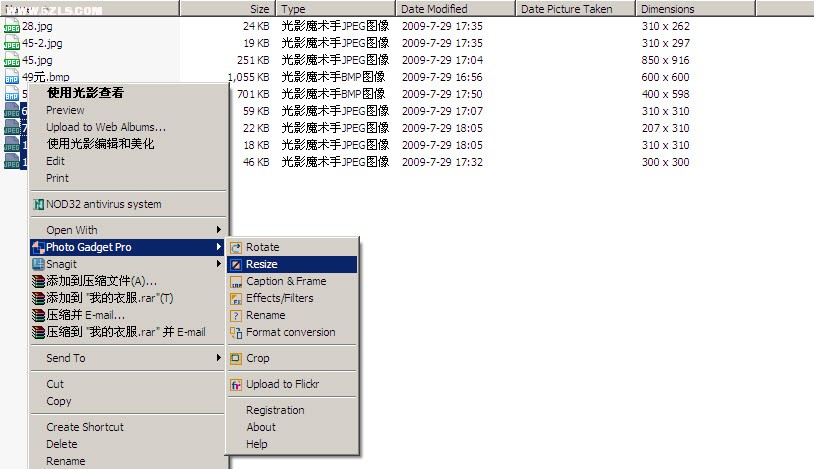Click the Format conversion icon

[x=236, y=333]
